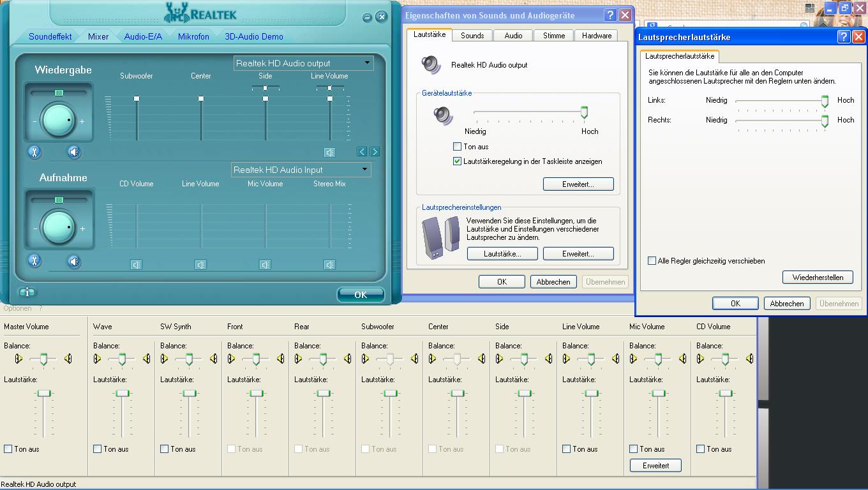
Task: Open the Aufnahme wrench settings icon
Action: tap(34, 260)
